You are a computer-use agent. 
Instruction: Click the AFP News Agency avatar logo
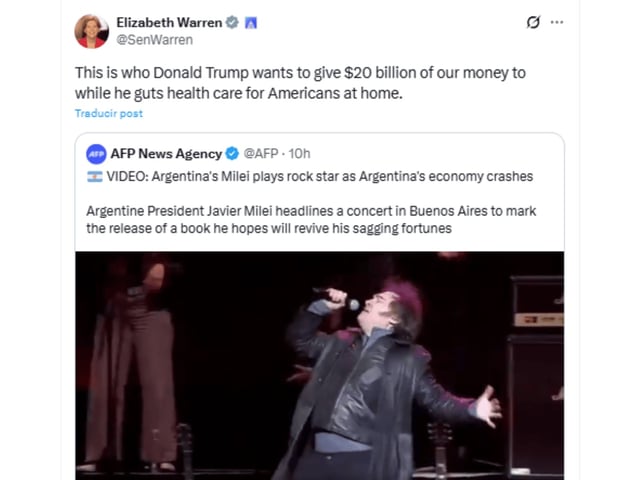(96, 154)
